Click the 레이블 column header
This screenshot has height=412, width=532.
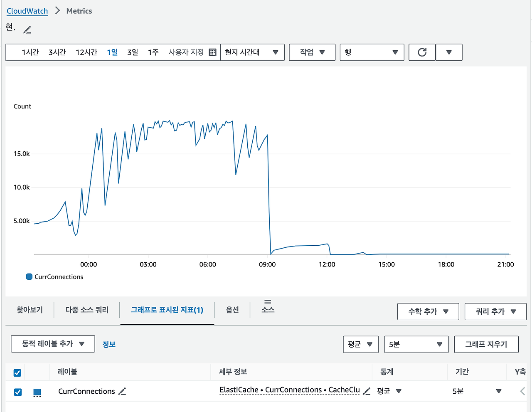tap(67, 372)
